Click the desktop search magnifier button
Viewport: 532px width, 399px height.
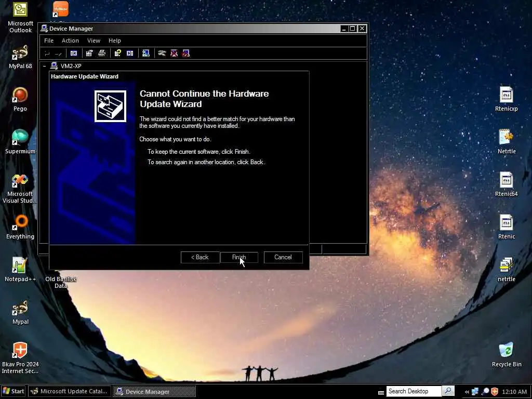(448, 391)
